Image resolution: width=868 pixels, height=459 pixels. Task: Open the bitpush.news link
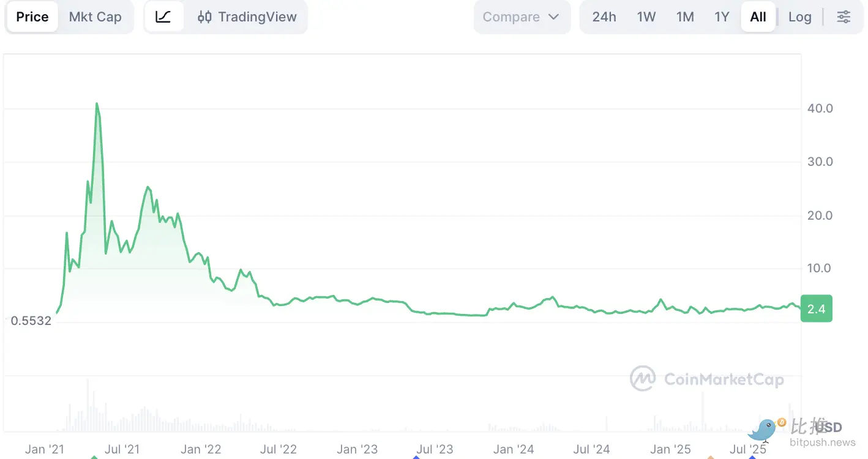(x=822, y=442)
